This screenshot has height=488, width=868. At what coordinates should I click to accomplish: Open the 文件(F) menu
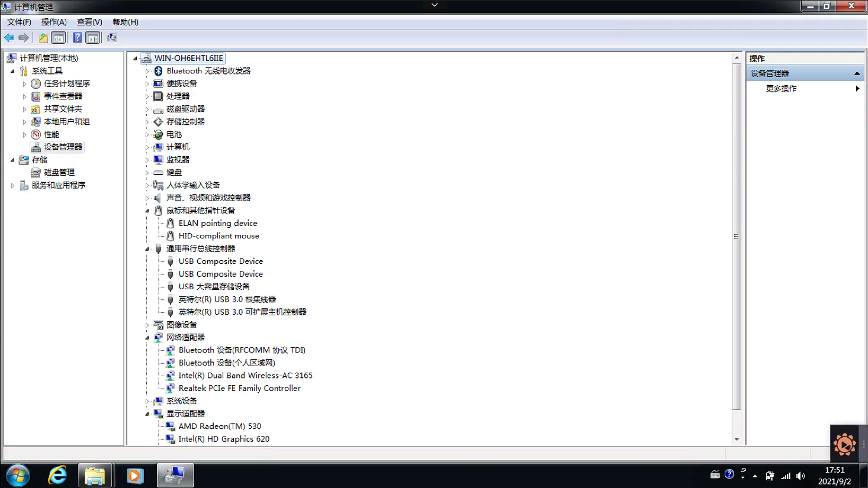[19, 22]
